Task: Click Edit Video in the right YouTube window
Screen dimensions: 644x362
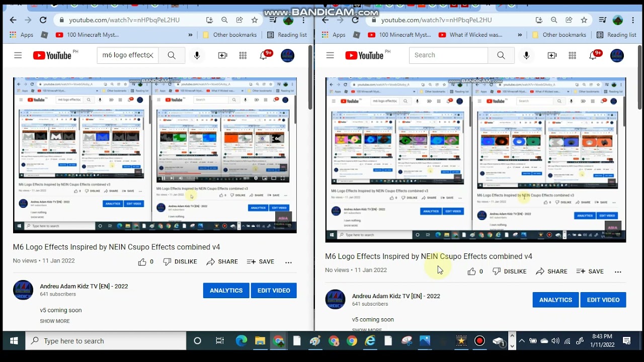Action: pyautogui.click(x=603, y=300)
